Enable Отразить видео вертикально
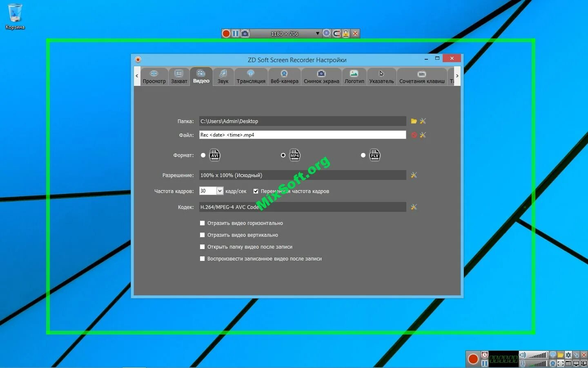Screen dimensions: 588x368 (x=202, y=235)
